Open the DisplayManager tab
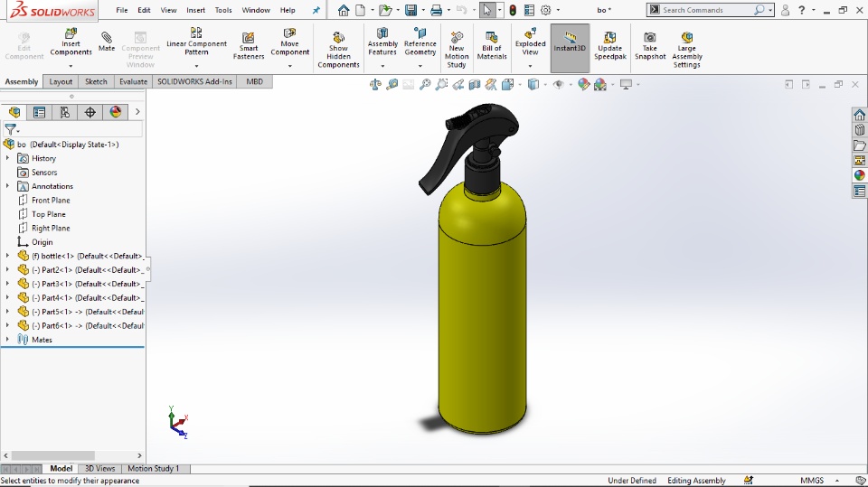868x487 pixels. [x=115, y=112]
